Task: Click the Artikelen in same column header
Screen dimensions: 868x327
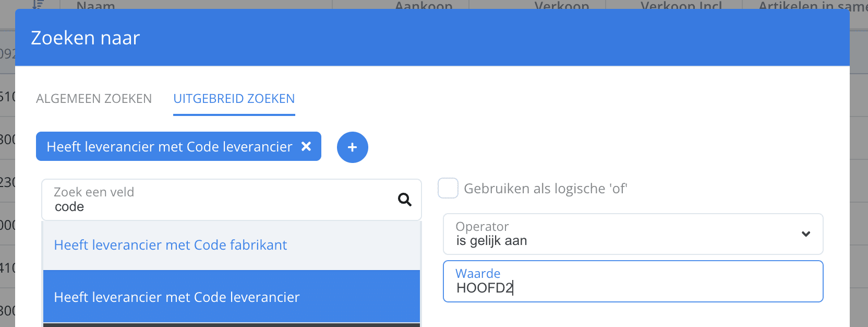Action: 813,6
